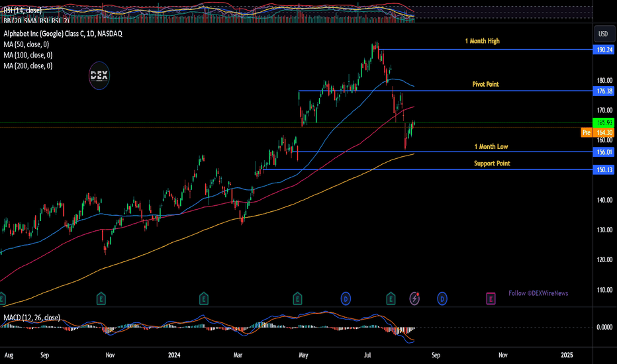Screen dimensions: 617x364
Task: Select the BB (20, SMA, RSI) legend
Action: (36, 20)
